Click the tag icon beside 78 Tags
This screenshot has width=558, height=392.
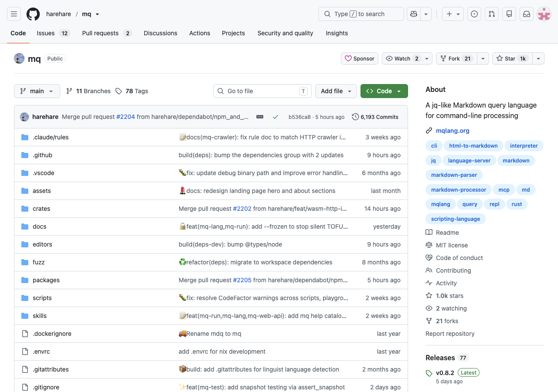pos(119,91)
